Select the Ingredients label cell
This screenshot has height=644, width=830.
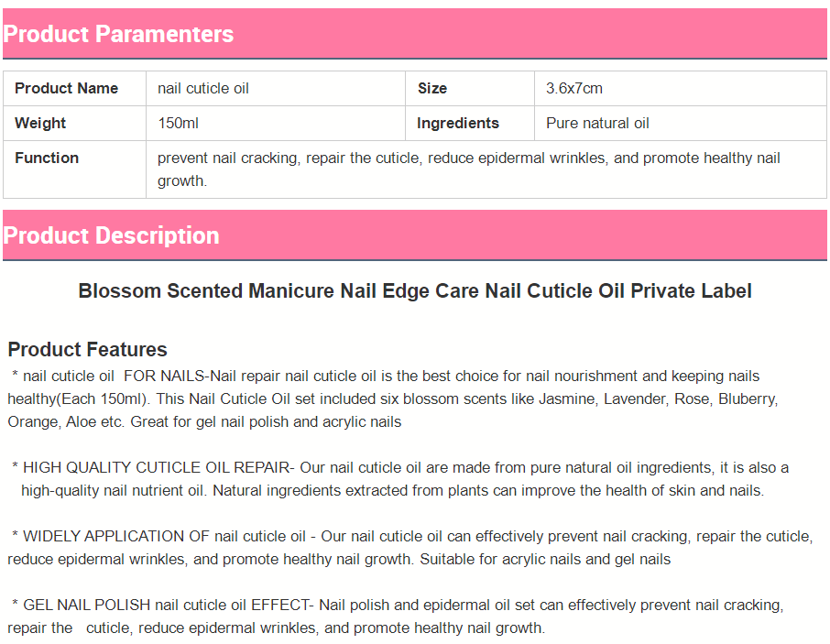point(458,124)
